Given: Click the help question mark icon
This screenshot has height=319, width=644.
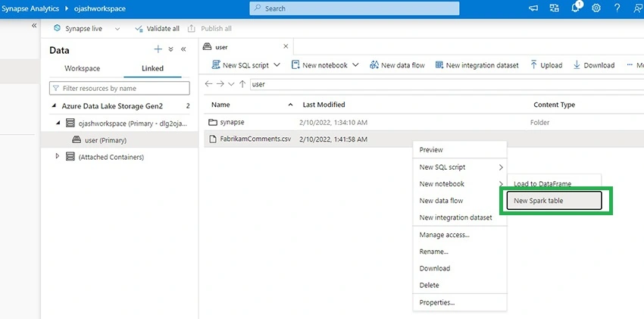Looking at the screenshot, I should click(x=617, y=8).
